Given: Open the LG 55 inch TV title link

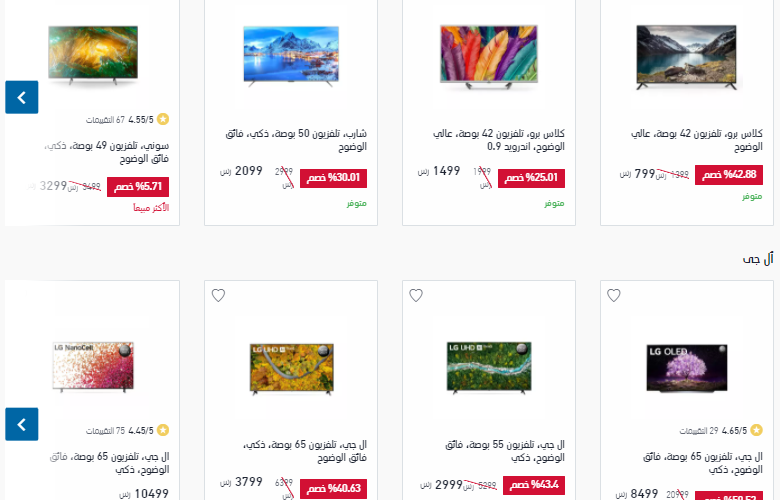Looking at the screenshot, I should click(504, 451).
